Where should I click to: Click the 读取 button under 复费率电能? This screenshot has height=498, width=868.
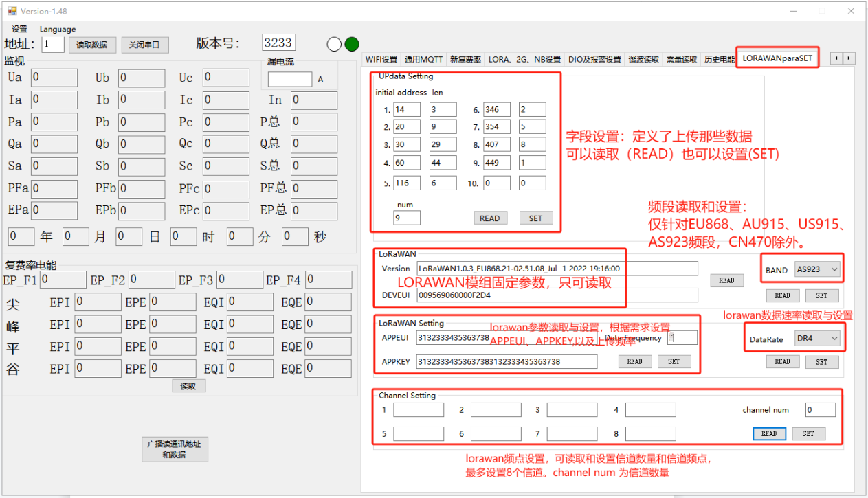188,387
